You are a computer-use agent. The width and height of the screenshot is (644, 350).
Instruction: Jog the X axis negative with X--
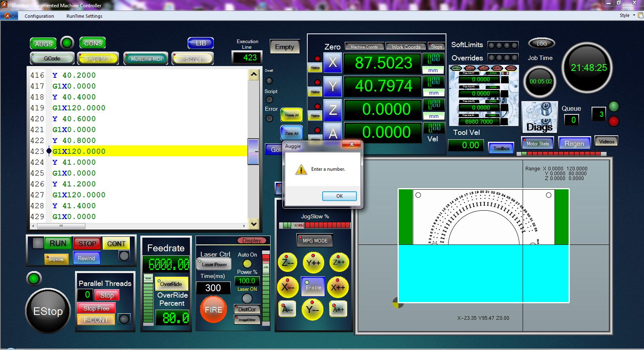288,287
